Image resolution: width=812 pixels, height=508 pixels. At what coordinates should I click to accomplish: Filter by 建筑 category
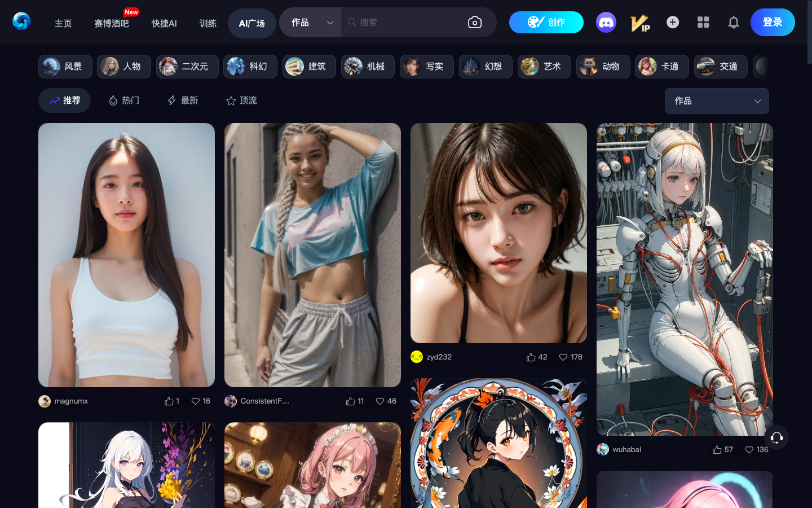click(x=309, y=67)
